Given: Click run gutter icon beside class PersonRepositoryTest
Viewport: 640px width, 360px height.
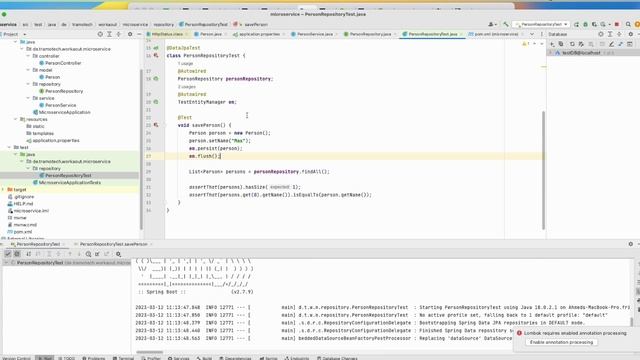Looking at the screenshot, I should tap(156, 56).
